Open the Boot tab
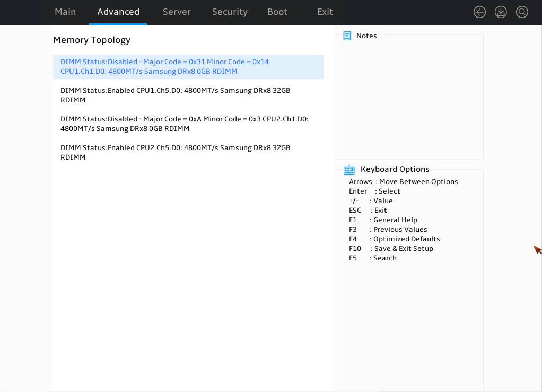 pyautogui.click(x=277, y=12)
